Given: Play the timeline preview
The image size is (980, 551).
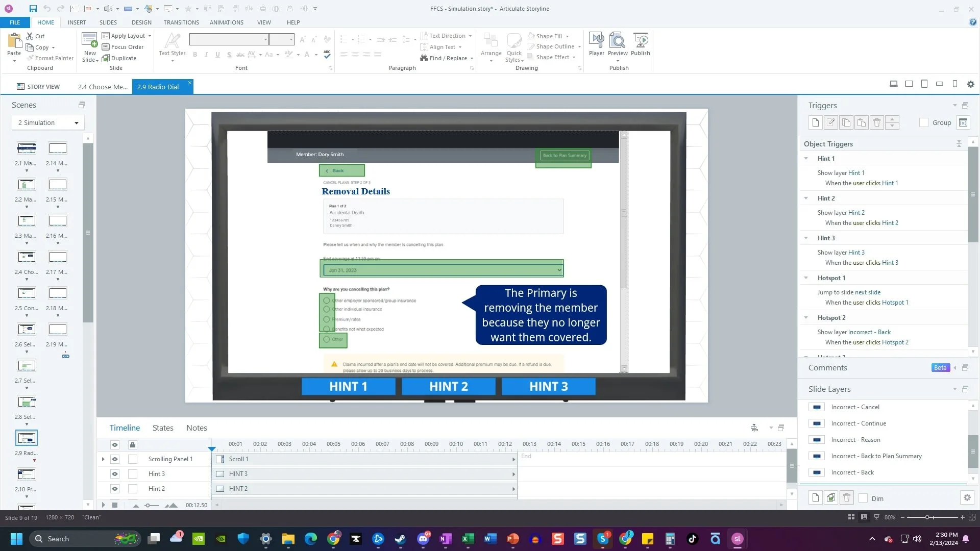Looking at the screenshot, I should pyautogui.click(x=104, y=505).
